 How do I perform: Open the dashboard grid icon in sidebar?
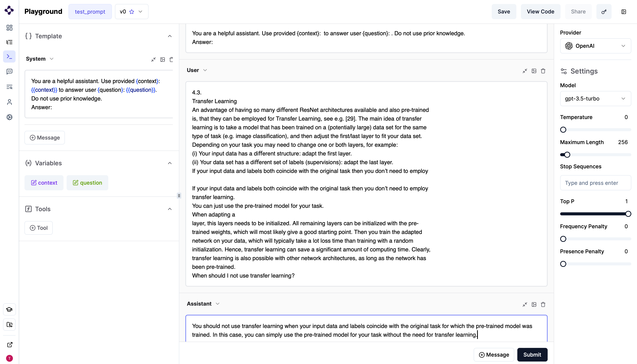9,27
